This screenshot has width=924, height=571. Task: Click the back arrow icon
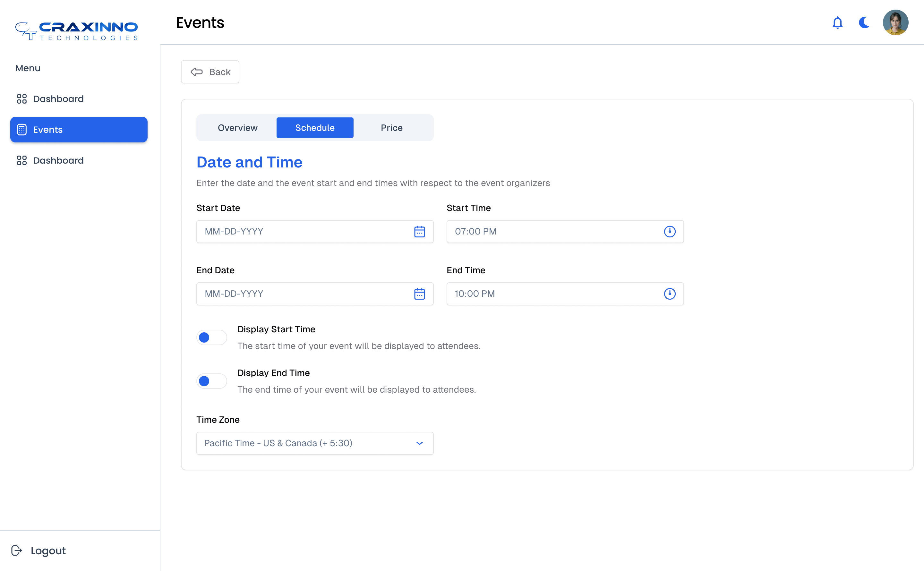click(x=196, y=72)
